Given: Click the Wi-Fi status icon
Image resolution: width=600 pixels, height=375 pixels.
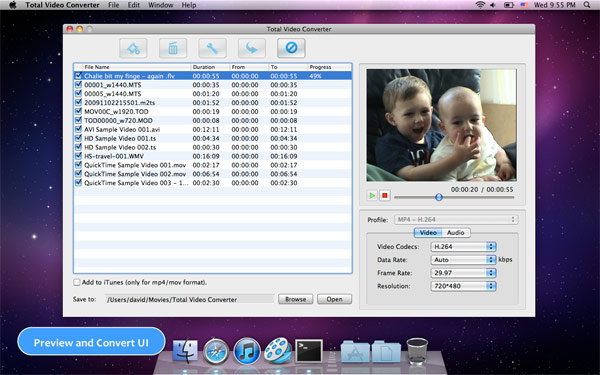Looking at the screenshot, I should (480, 5).
